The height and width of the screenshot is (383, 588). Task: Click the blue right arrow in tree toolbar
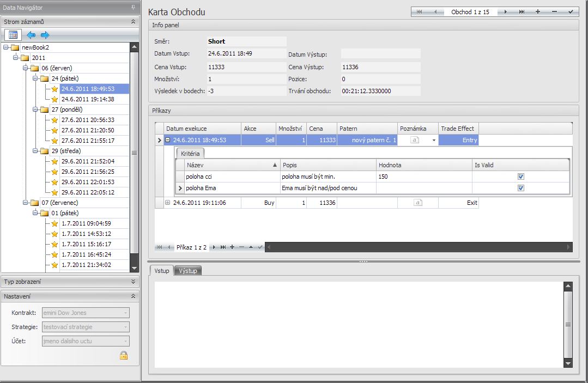coord(45,35)
